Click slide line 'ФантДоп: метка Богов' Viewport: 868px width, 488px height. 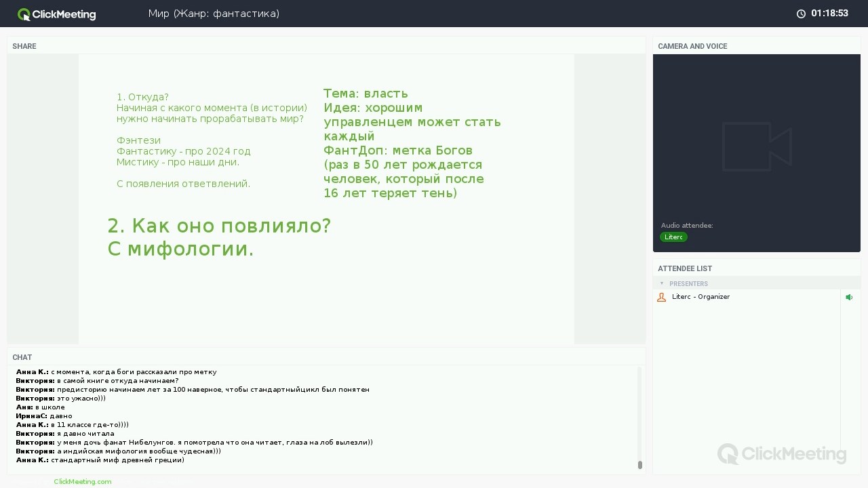pos(398,150)
